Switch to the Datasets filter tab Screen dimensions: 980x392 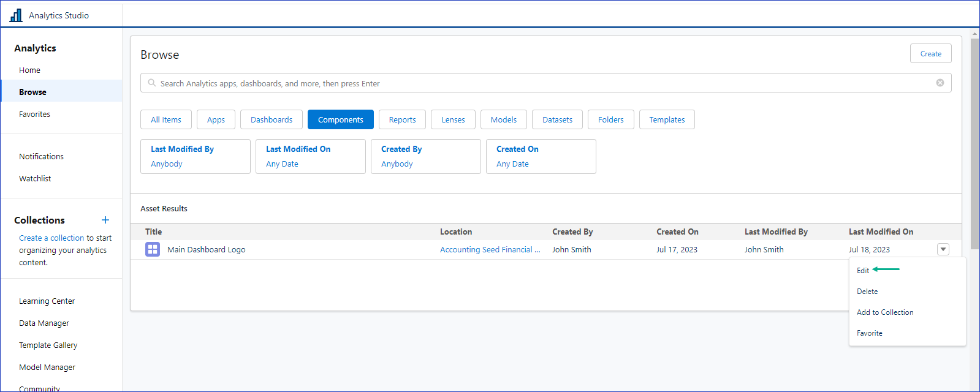(557, 119)
